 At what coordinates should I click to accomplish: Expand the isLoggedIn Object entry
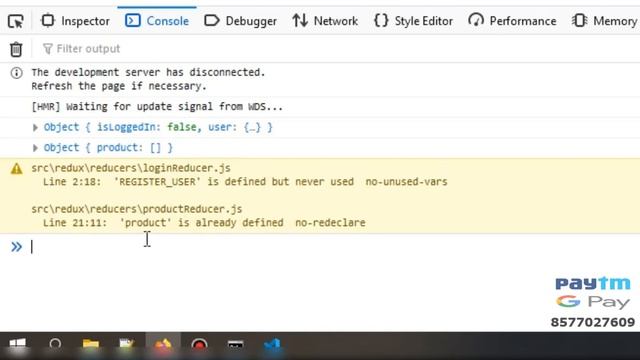click(x=35, y=128)
